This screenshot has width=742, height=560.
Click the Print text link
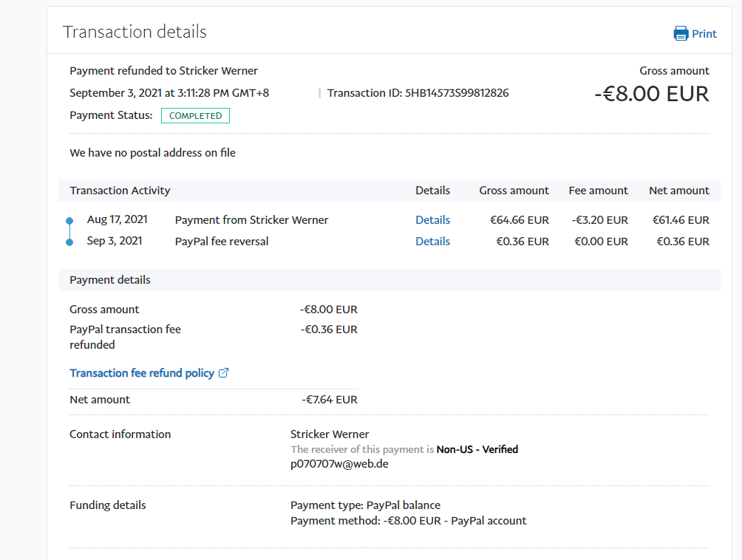pos(704,34)
